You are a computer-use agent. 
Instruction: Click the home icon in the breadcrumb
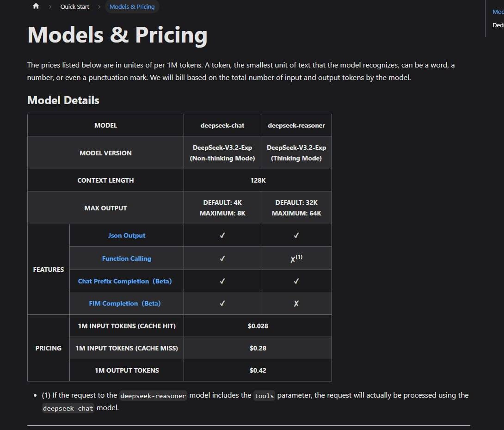[x=36, y=6]
